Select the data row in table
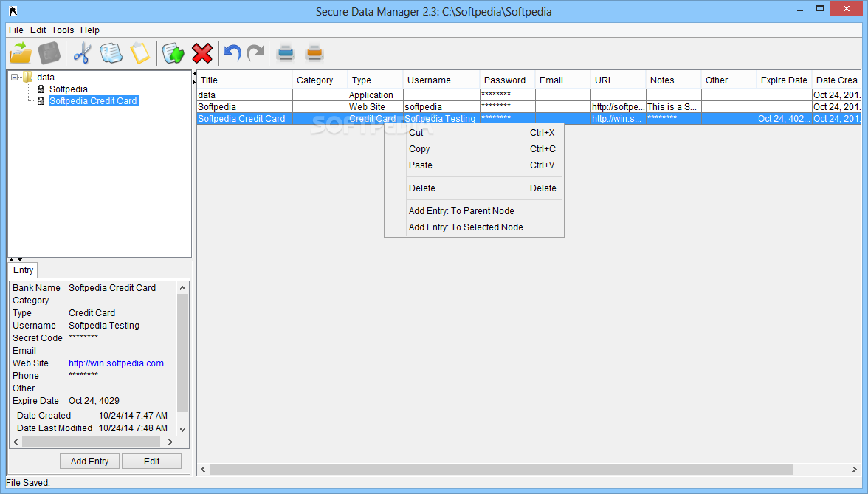868x494 pixels. [x=528, y=95]
